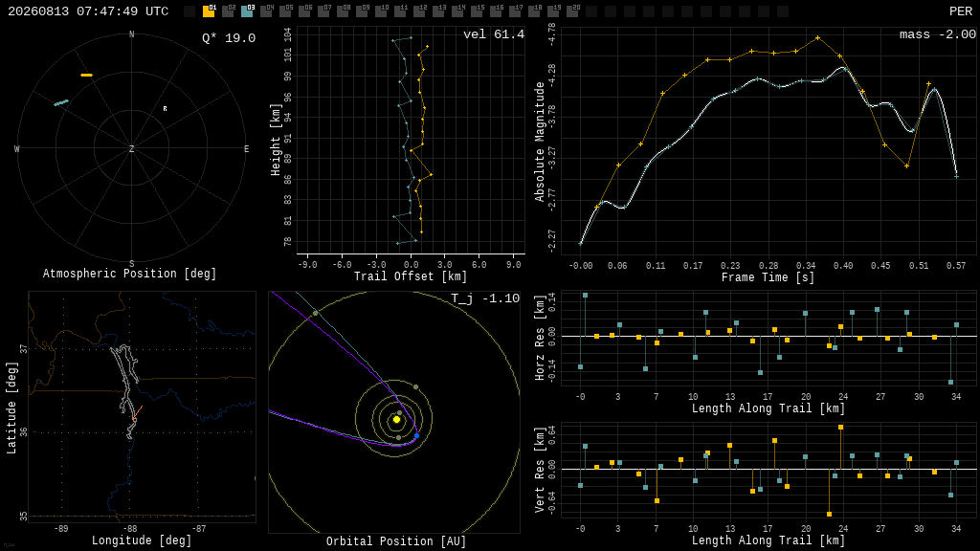Screen dimensions: 980x551
Task: Click the yellow meteor streak on sky plot
Action: 86,75
